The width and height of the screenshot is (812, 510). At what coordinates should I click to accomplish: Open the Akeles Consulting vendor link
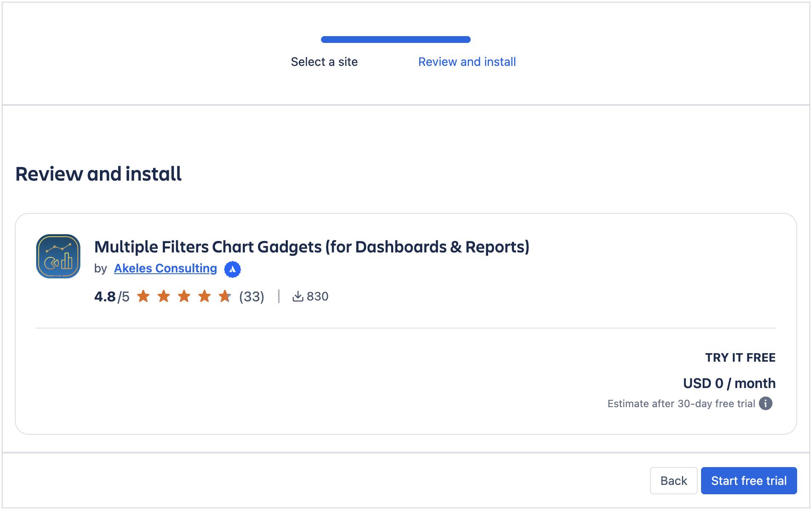click(x=165, y=269)
